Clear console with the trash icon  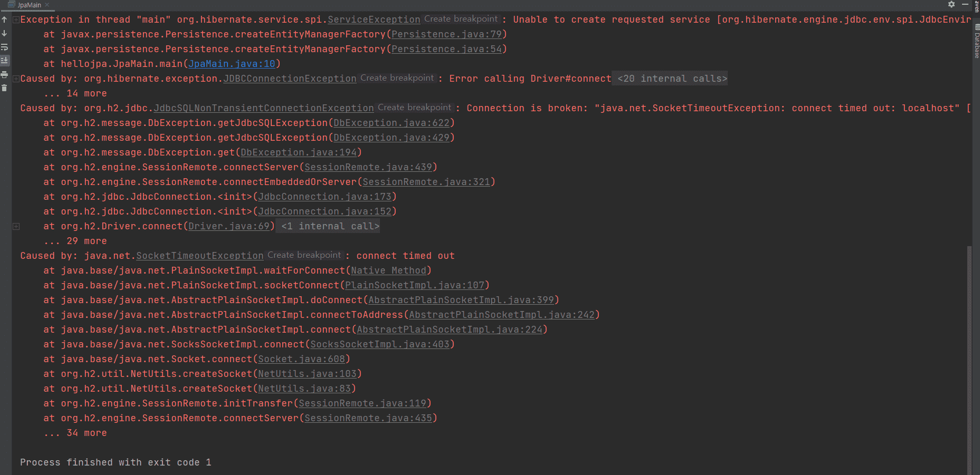(4, 88)
